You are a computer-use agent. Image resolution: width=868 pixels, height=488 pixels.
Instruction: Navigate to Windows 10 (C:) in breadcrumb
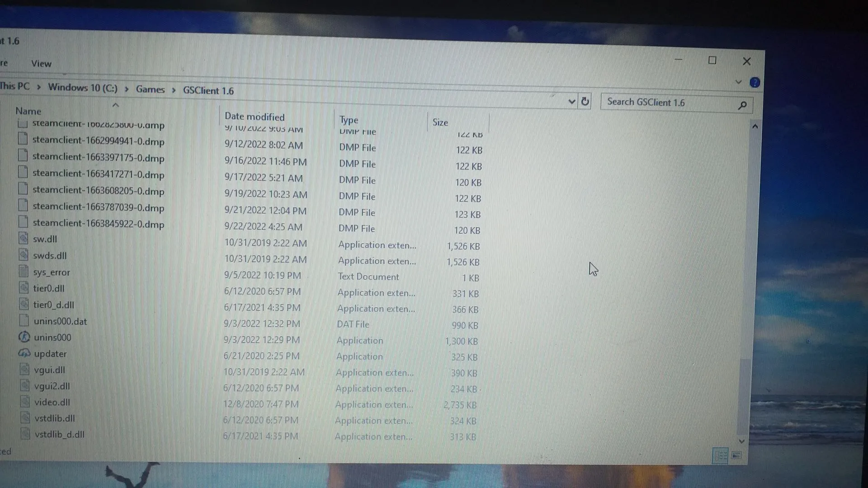click(83, 88)
